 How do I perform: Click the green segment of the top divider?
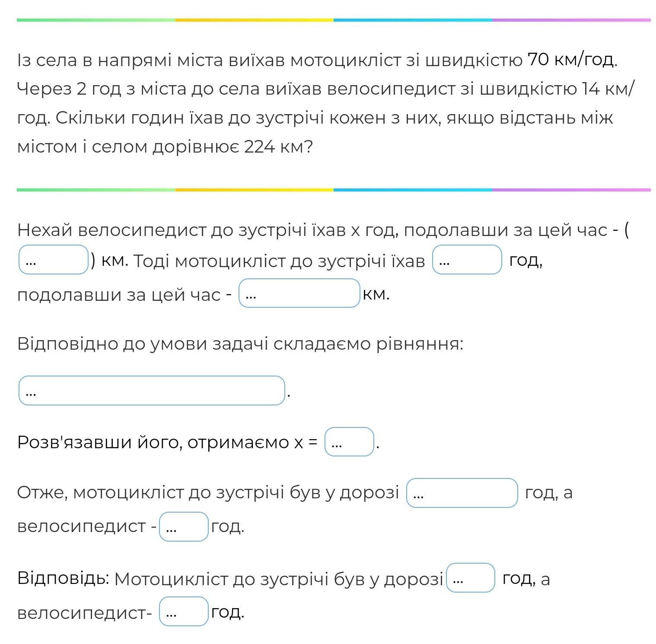tap(96, 20)
